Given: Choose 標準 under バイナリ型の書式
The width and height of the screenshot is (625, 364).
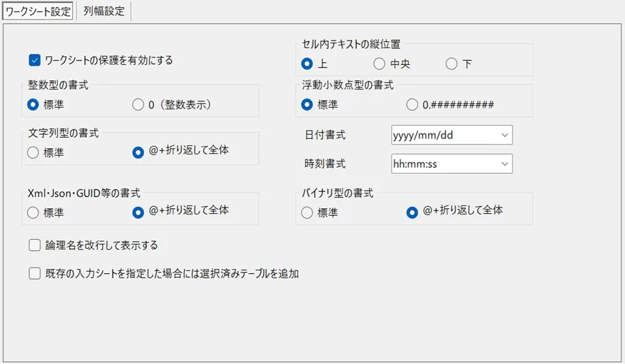Looking at the screenshot, I should pos(307,212).
